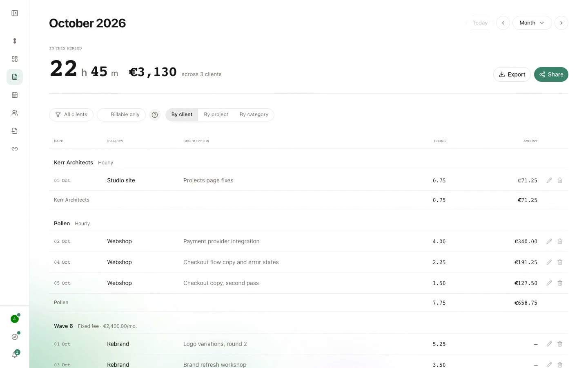This screenshot has width=588, height=368.
Task: Open the Month period dropdown
Action: coord(532,23)
